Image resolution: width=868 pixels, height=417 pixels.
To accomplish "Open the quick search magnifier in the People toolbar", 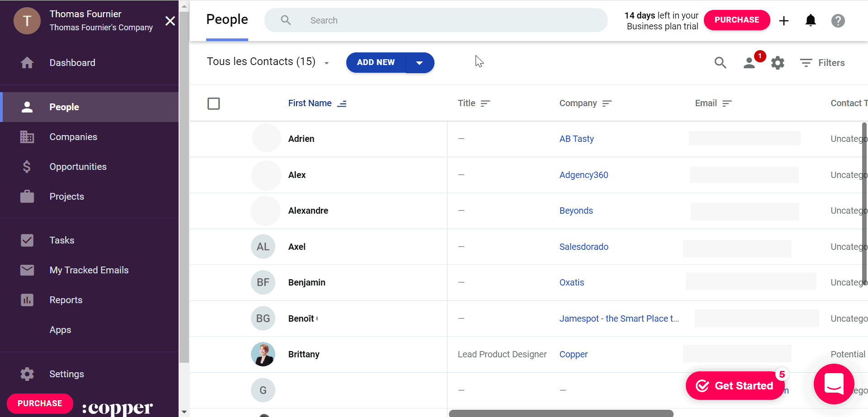I will (x=721, y=63).
